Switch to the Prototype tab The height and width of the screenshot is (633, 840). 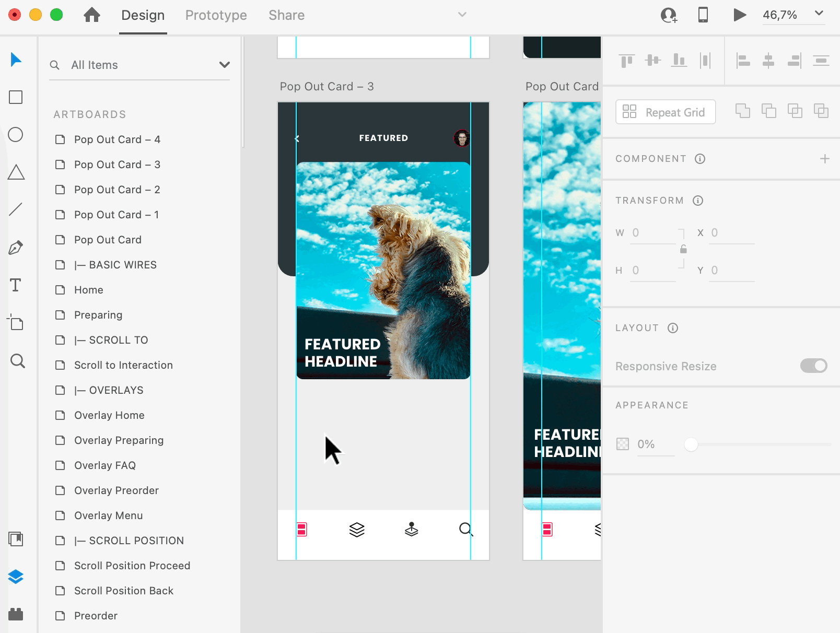216,15
